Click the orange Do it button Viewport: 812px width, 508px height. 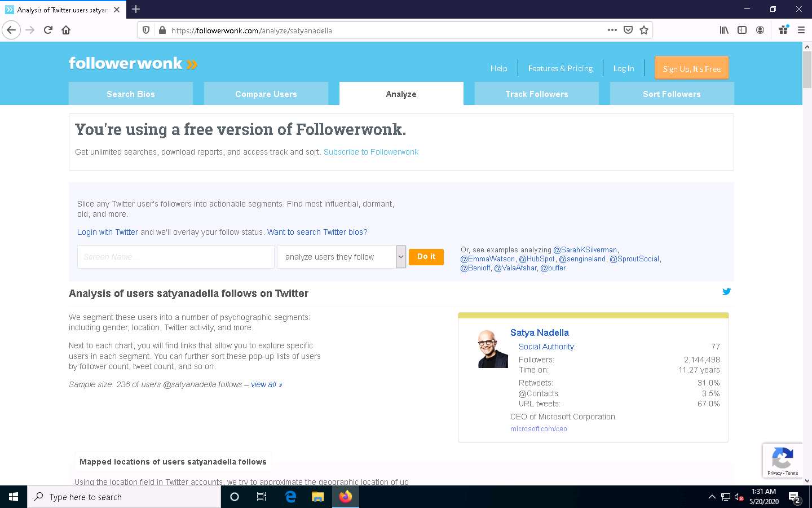pyautogui.click(x=426, y=257)
